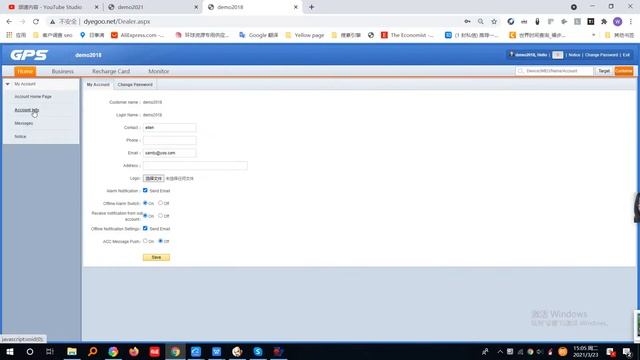The width and height of the screenshot is (640, 360).
Task: Open the Recharge Card tab
Action: coord(111,71)
